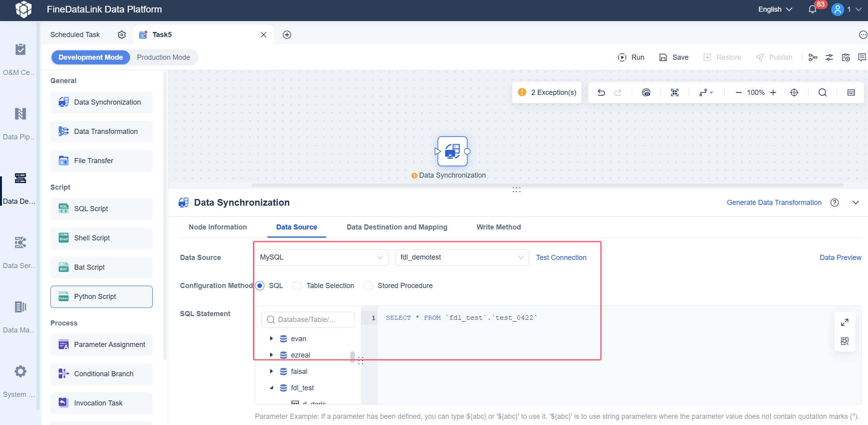Click the 2 Exception(s) indicator
The image size is (868, 425).
pyautogui.click(x=547, y=92)
